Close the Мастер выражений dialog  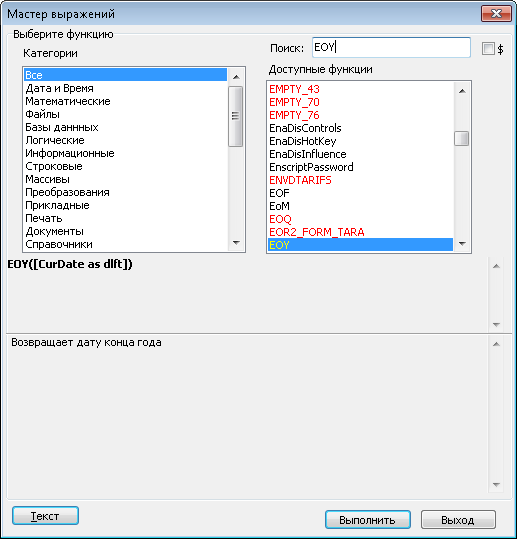point(496,14)
